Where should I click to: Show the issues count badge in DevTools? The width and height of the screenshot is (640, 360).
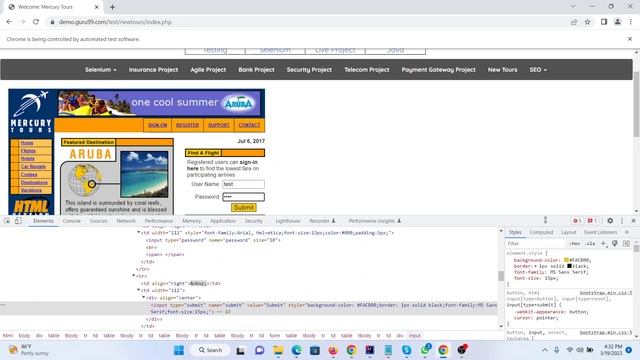tap(592, 220)
